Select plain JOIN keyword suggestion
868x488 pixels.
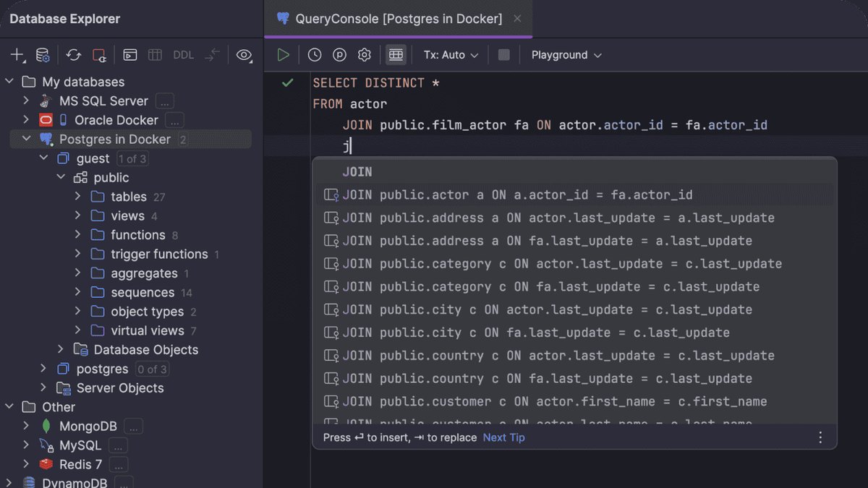click(x=574, y=172)
